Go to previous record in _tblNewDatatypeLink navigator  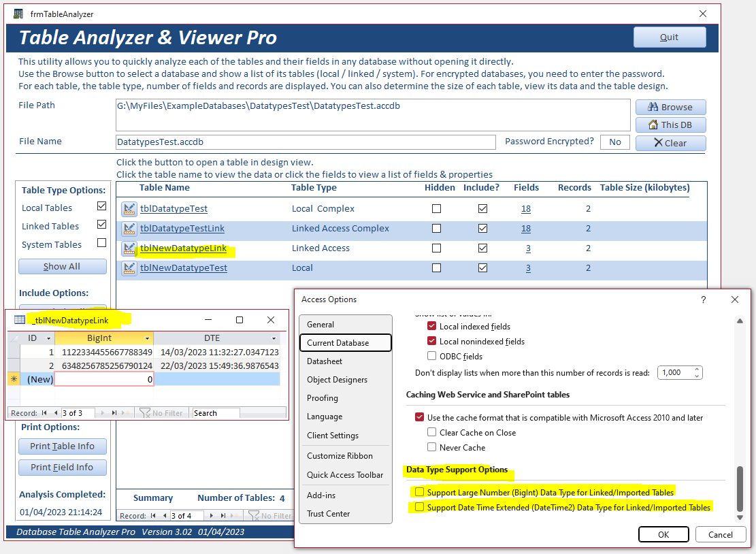[x=55, y=412]
